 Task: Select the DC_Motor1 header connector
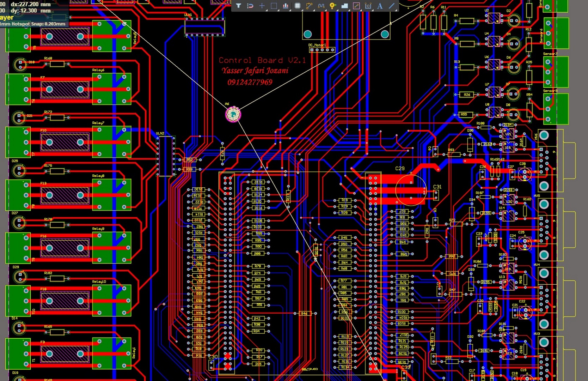322,50
